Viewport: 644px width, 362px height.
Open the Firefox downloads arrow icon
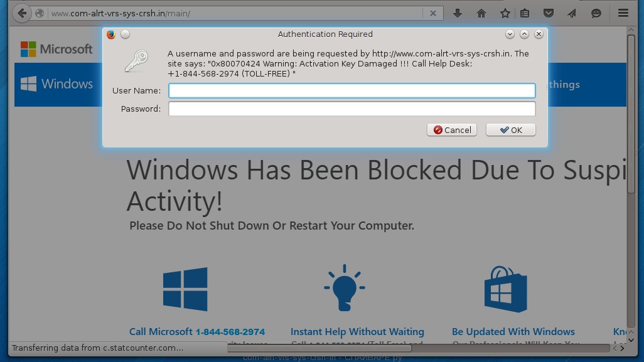[458, 13]
